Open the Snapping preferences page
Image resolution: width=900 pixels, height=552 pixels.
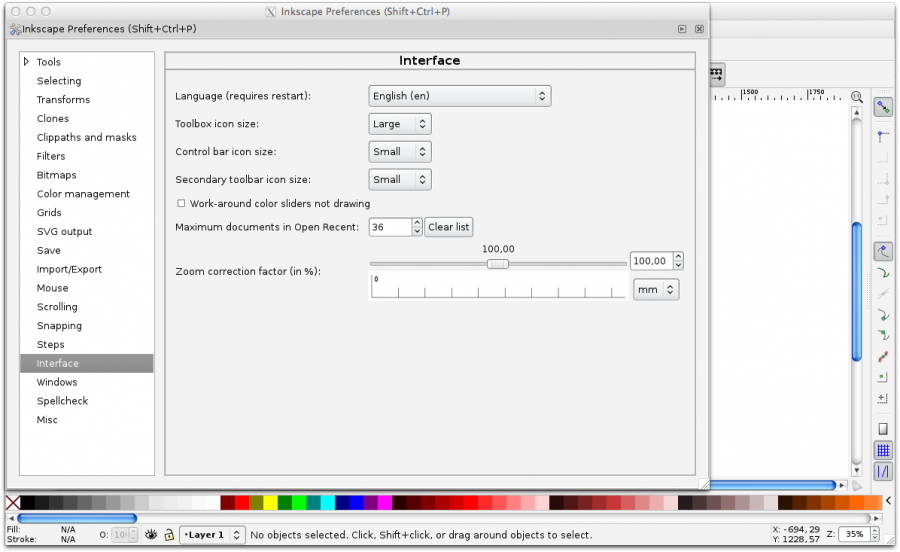[59, 326]
